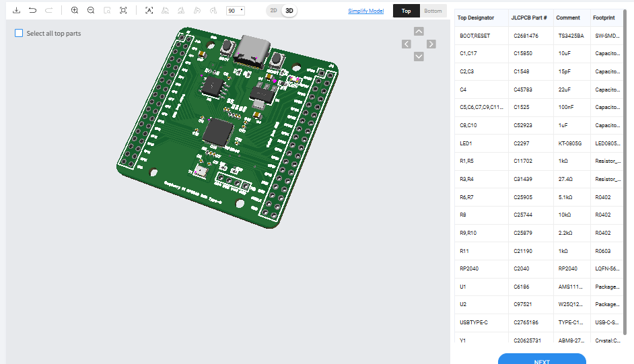This screenshot has width=634, height=364.
Task: Switch to 3D view mode
Action: click(289, 11)
